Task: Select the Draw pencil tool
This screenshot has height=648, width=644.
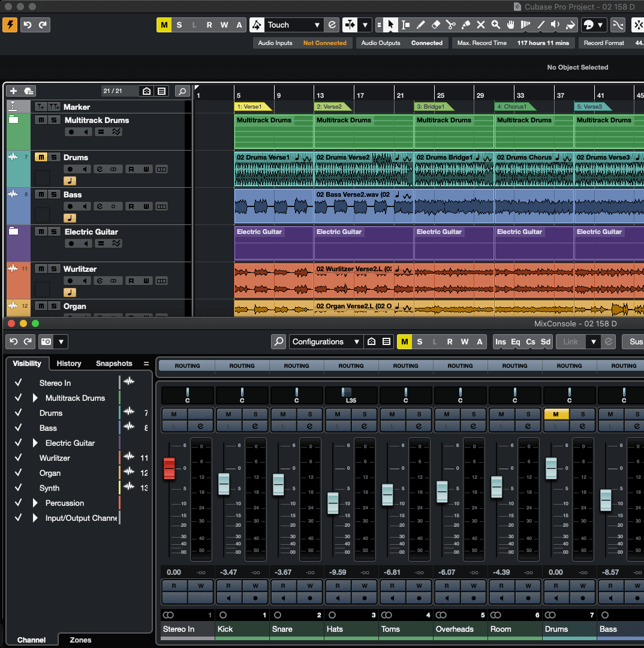Action: click(x=421, y=25)
